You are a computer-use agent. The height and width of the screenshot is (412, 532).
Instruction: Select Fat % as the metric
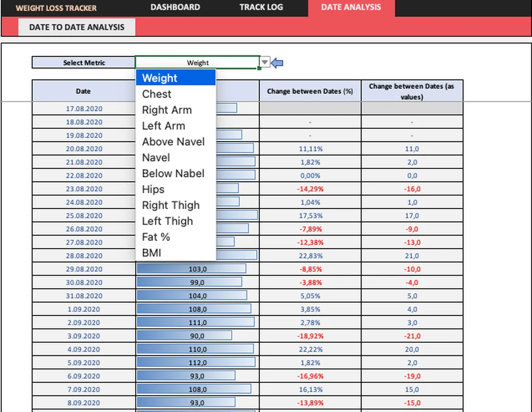155,237
